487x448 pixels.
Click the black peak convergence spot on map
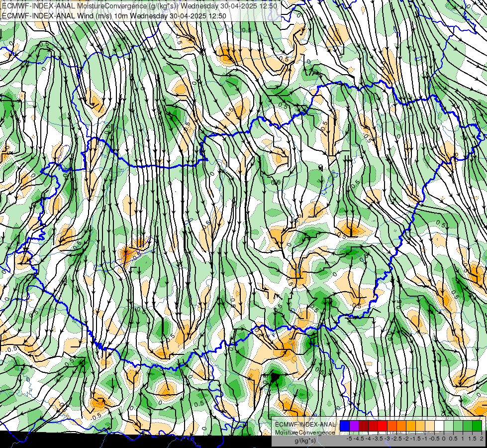(x=275, y=377)
